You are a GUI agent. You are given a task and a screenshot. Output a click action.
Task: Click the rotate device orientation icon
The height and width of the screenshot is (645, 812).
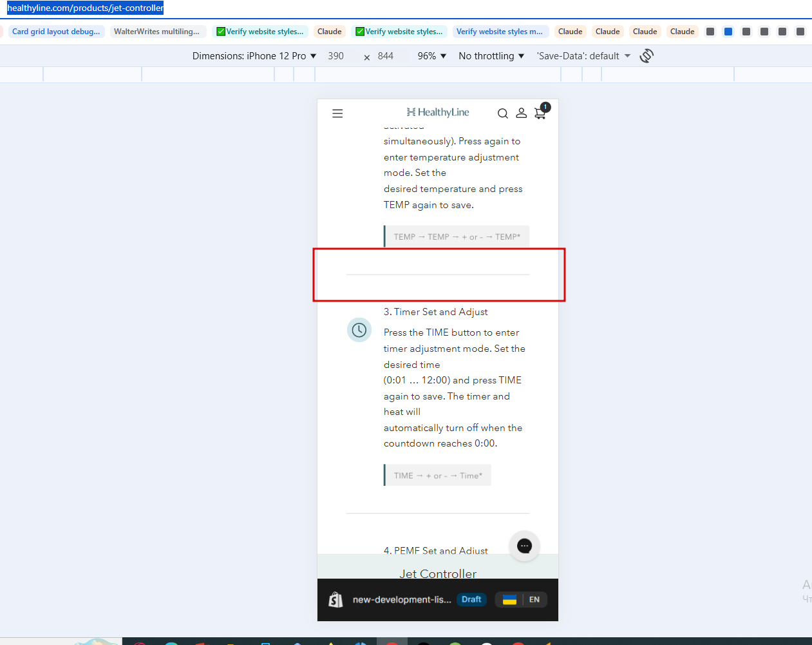coord(647,56)
